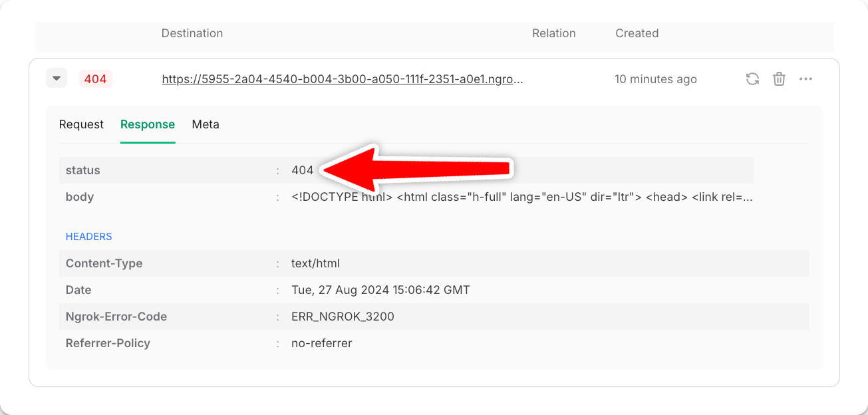868x415 pixels.
Task: Click the HEADERS section label
Action: (x=88, y=237)
